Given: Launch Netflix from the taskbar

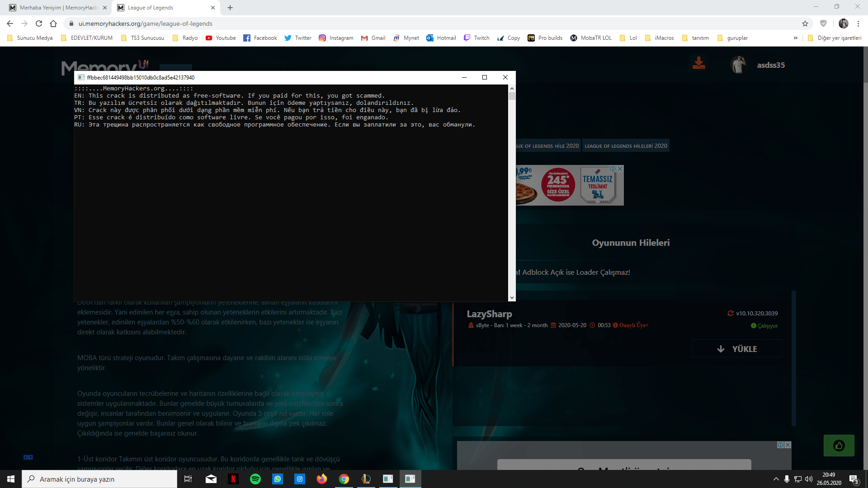Looking at the screenshot, I should point(233,479).
